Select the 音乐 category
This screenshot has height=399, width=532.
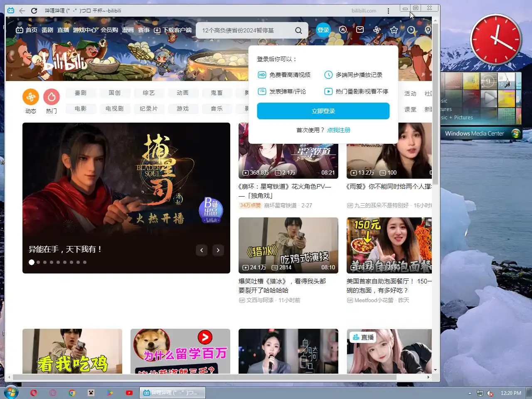pos(217,108)
